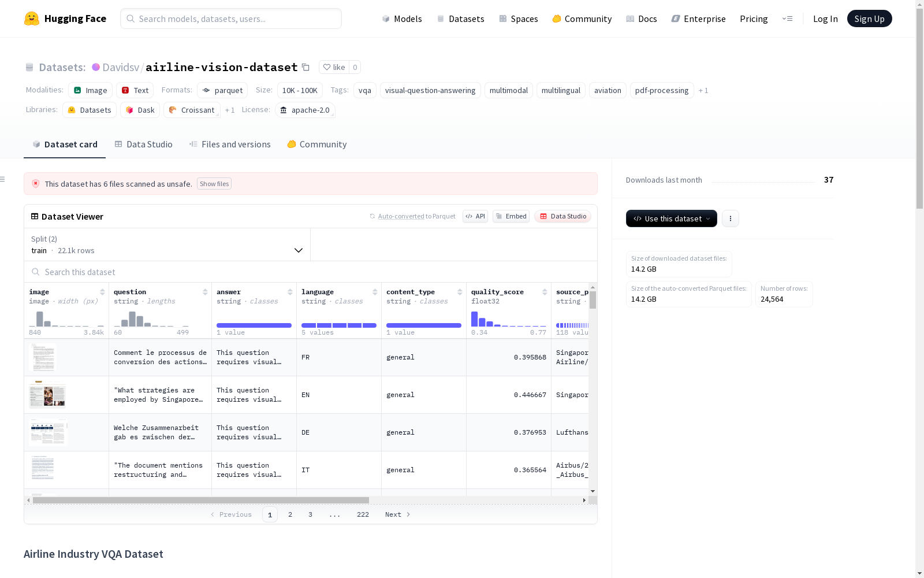Open the thumbnail in the FR row
This screenshot has height=578, width=924.
(x=43, y=357)
